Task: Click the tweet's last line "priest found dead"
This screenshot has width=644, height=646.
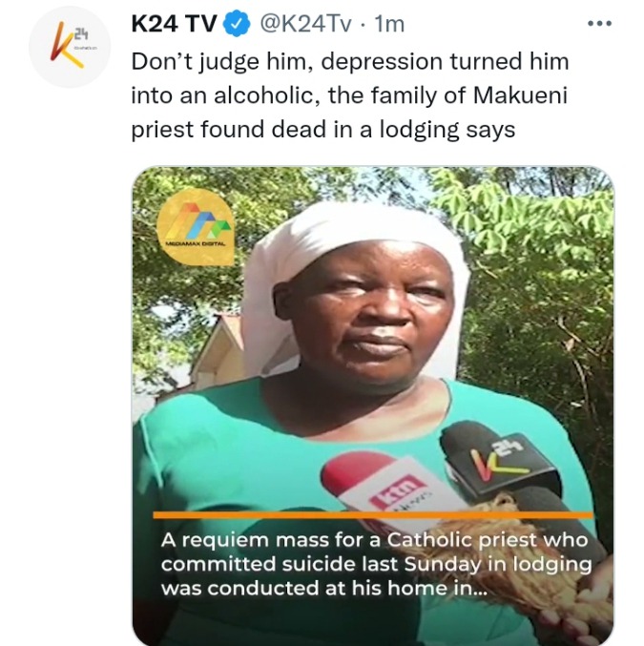Action: tap(323, 130)
